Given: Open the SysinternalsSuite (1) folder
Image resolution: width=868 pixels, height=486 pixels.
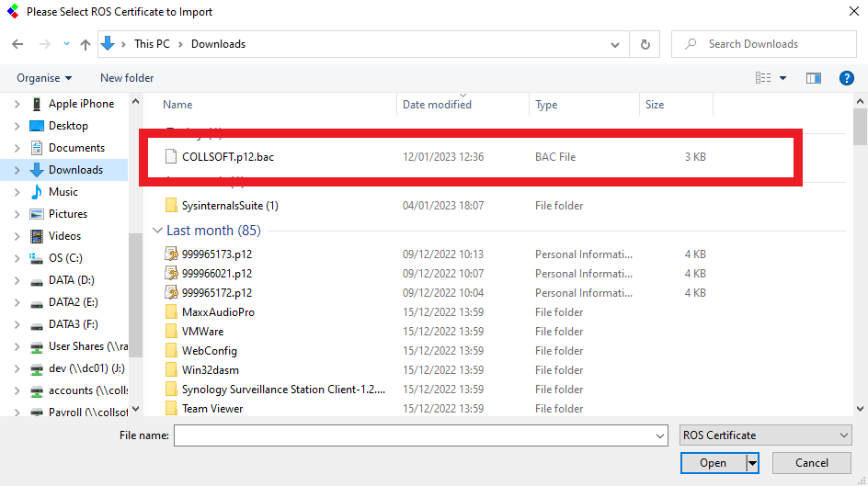Looking at the screenshot, I should pos(229,206).
